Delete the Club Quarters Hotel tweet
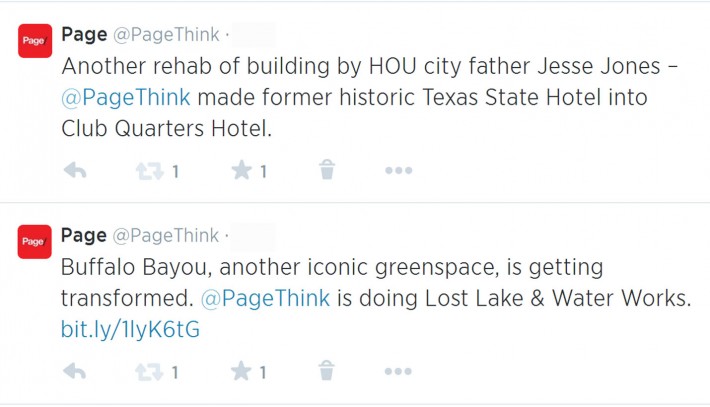This screenshot has height=407, width=710. point(327,170)
